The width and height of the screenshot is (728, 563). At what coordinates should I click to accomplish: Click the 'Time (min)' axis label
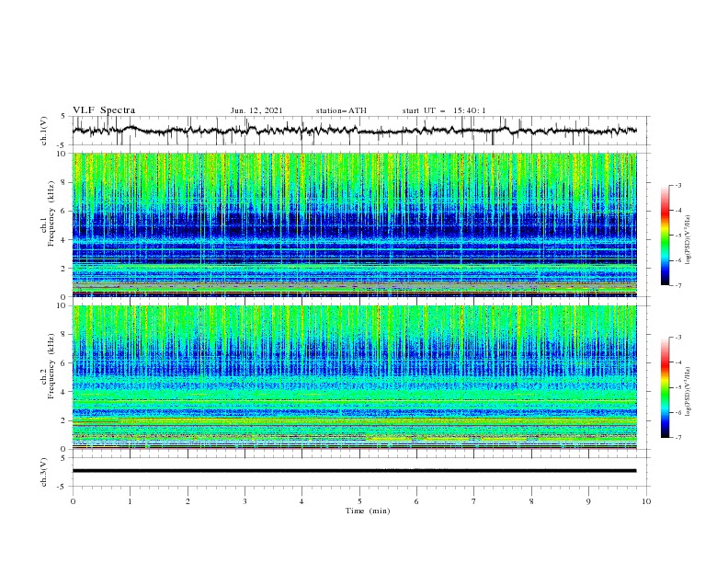click(368, 511)
